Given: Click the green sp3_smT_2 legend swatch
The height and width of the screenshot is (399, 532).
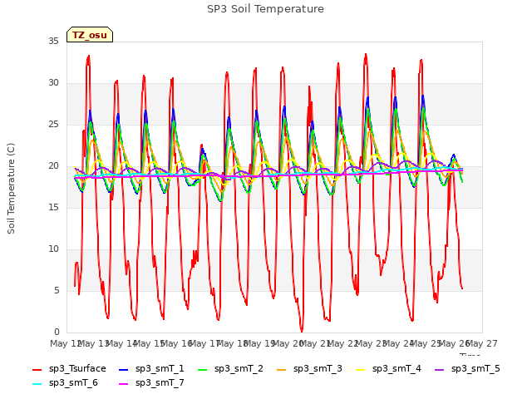Looking at the screenshot, I should [x=203, y=369].
